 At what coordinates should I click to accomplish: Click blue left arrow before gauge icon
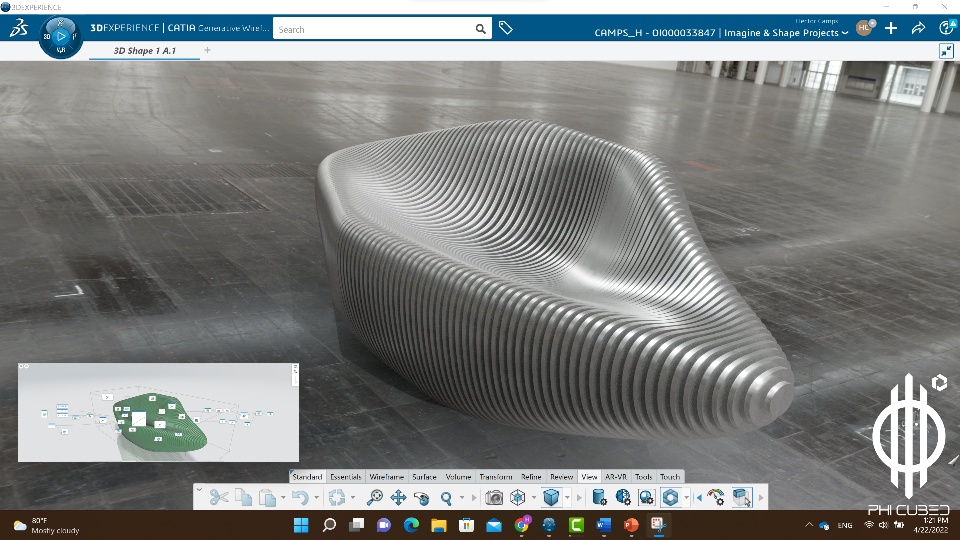[699, 498]
